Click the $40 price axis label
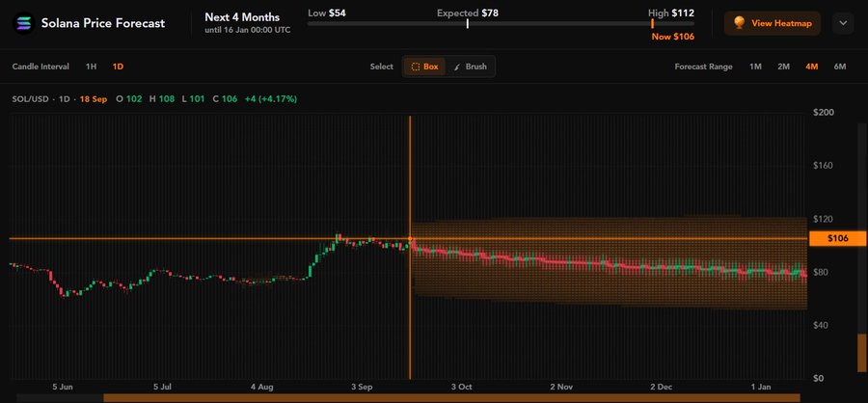 pos(821,325)
